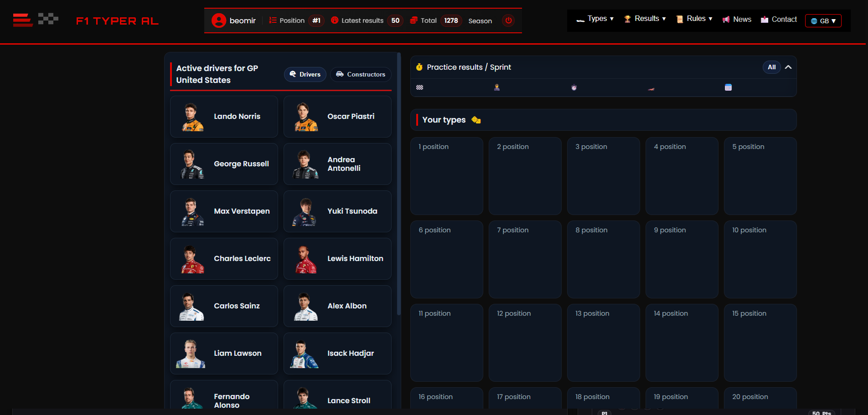Open the Types dropdown menu
The width and height of the screenshot is (868, 415).
coord(595,19)
